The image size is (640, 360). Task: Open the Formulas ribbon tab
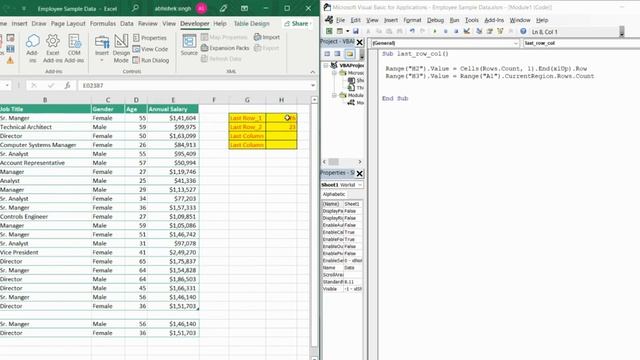103,24
